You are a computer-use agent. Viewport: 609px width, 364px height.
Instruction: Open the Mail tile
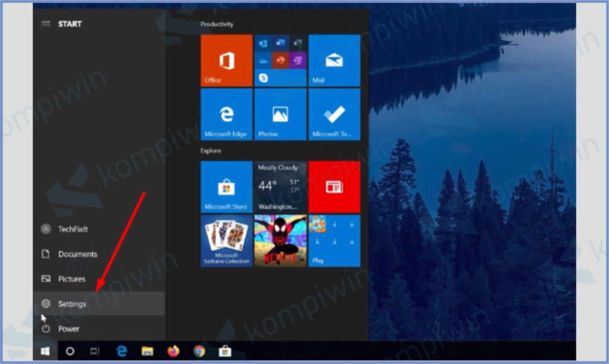point(334,60)
